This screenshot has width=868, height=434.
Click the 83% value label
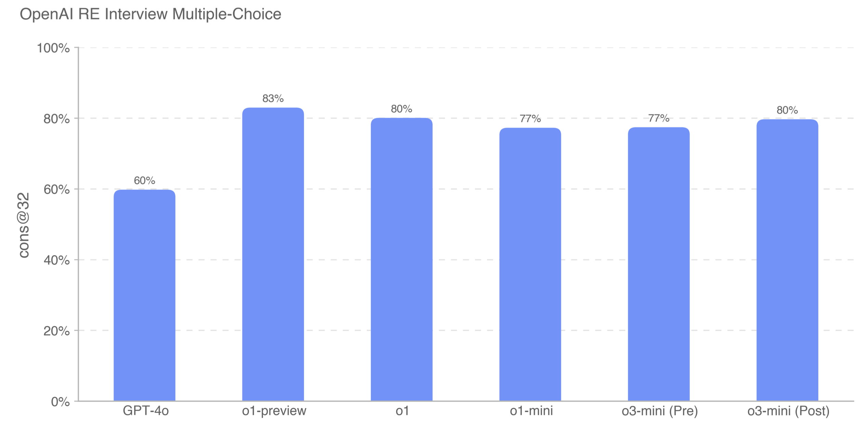pos(273,99)
